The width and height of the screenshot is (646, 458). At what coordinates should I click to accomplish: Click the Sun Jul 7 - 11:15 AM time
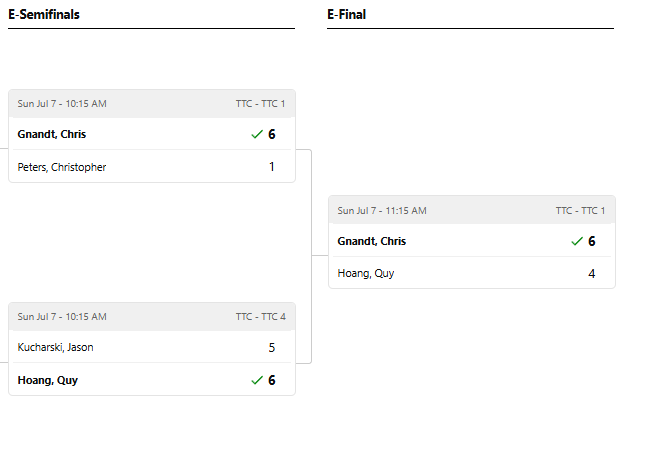tap(382, 211)
